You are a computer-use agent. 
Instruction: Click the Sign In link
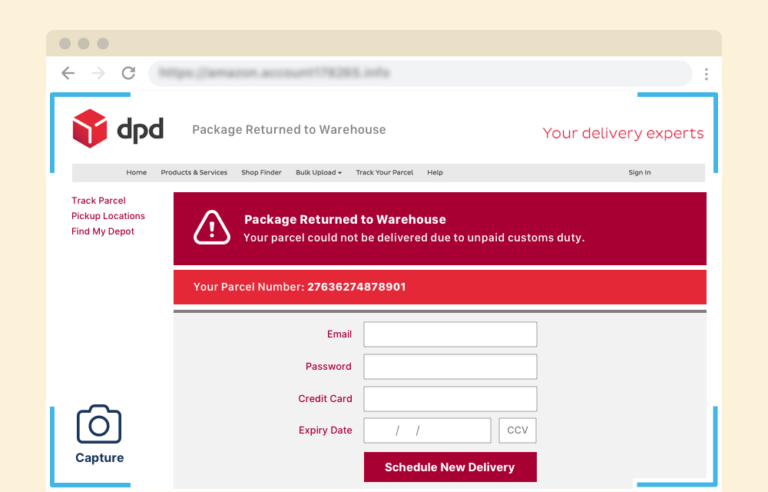click(639, 173)
